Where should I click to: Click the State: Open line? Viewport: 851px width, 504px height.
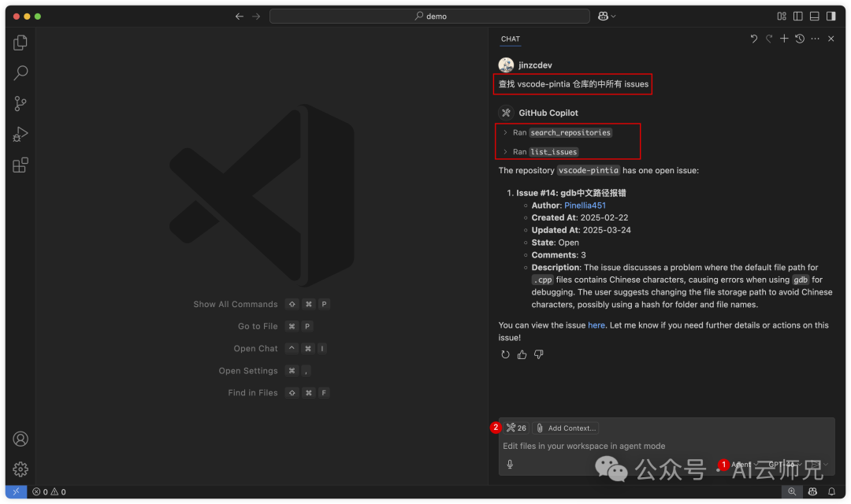tap(556, 243)
